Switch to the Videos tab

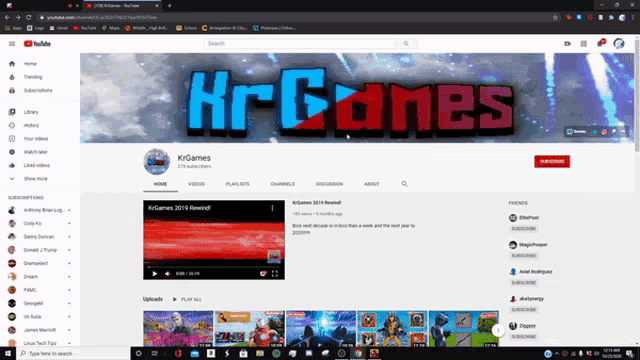(196, 184)
